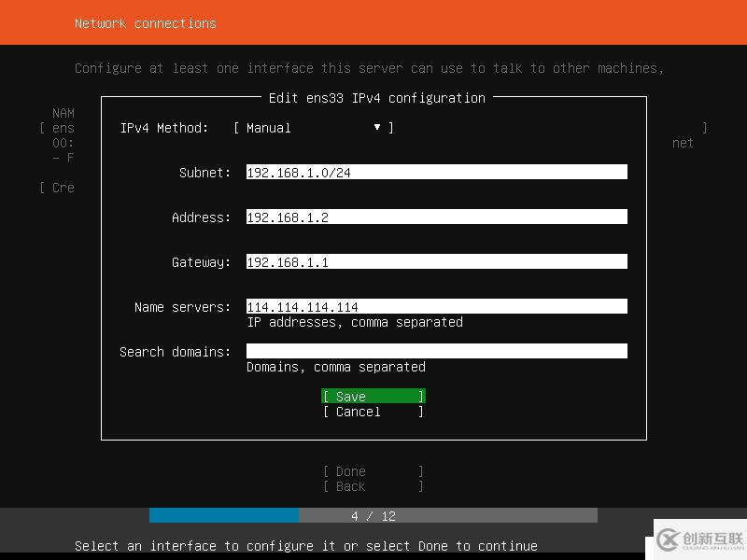Click the 'Subnet:' label
The height and width of the screenshot is (560, 747).
[204, 173]
